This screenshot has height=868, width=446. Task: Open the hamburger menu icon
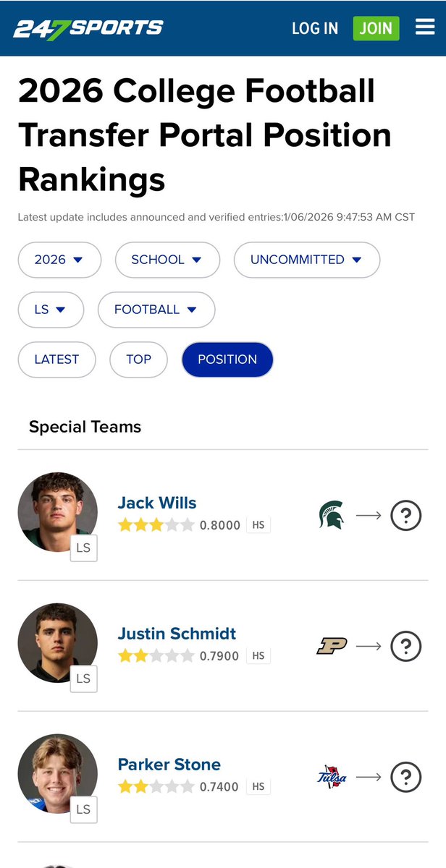pos(425,27)
